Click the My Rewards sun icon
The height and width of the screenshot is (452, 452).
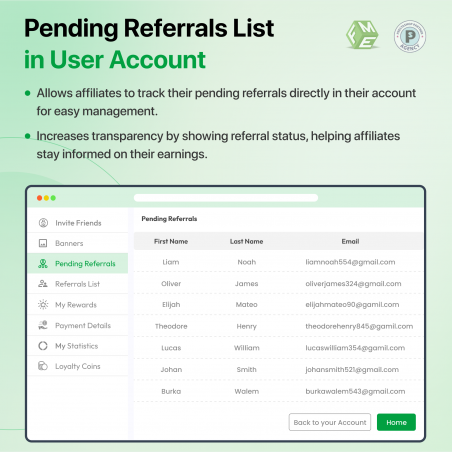(43, 304)
